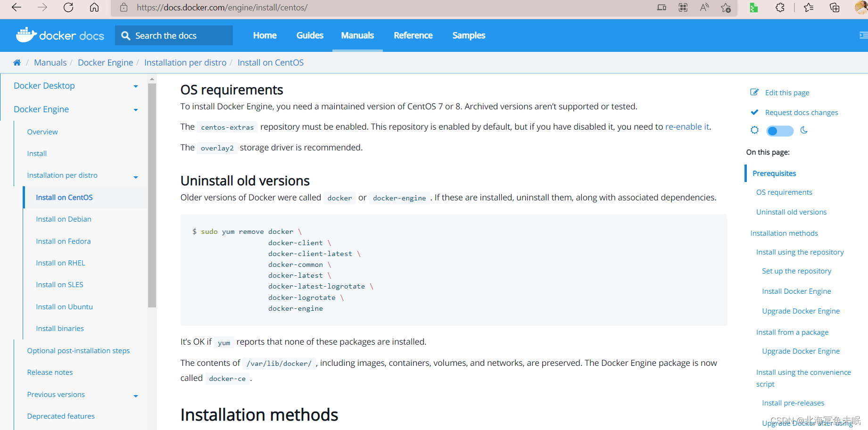868x430 pixels.
Task: Select light mode sun icon
Action: (754, 130)
